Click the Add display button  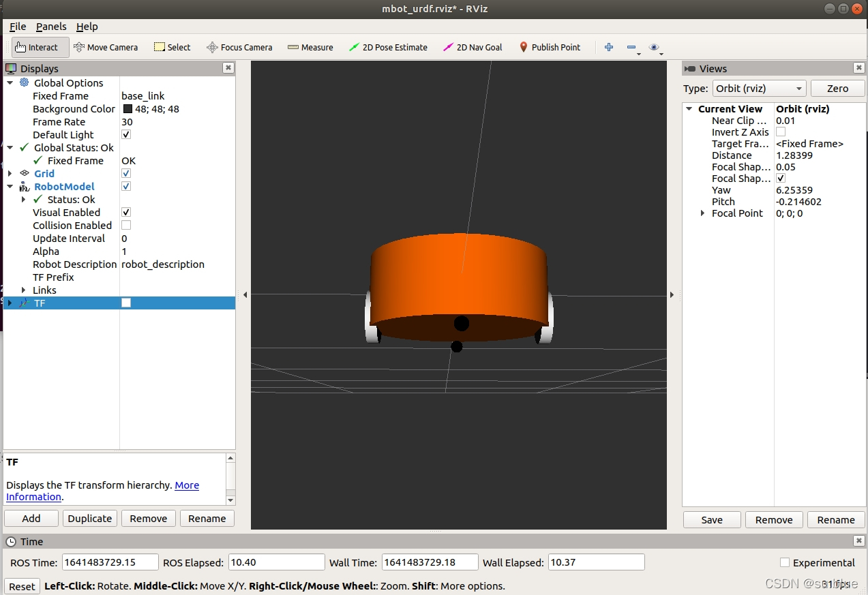31,519
